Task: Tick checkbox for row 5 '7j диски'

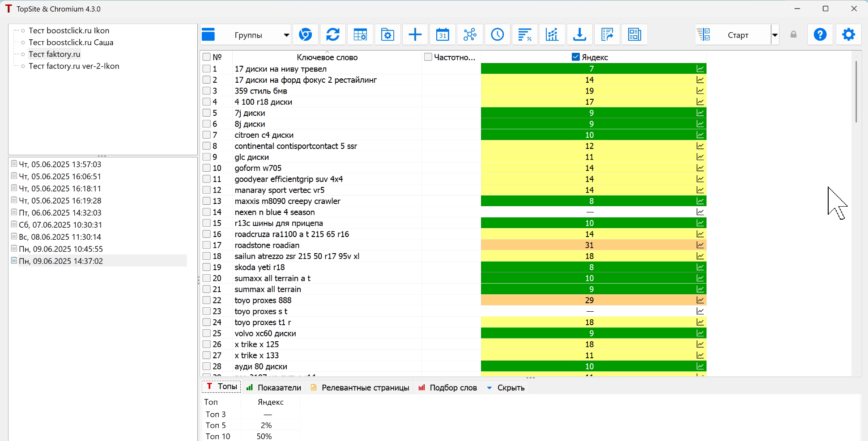Action: tap(206, 113)
